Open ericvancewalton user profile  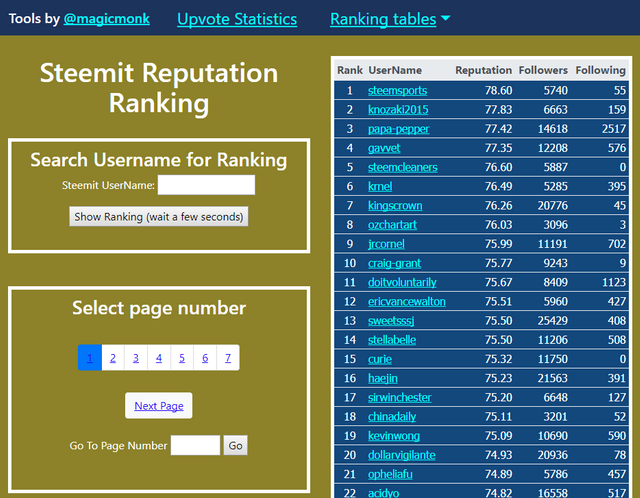[x=407, y=301]
